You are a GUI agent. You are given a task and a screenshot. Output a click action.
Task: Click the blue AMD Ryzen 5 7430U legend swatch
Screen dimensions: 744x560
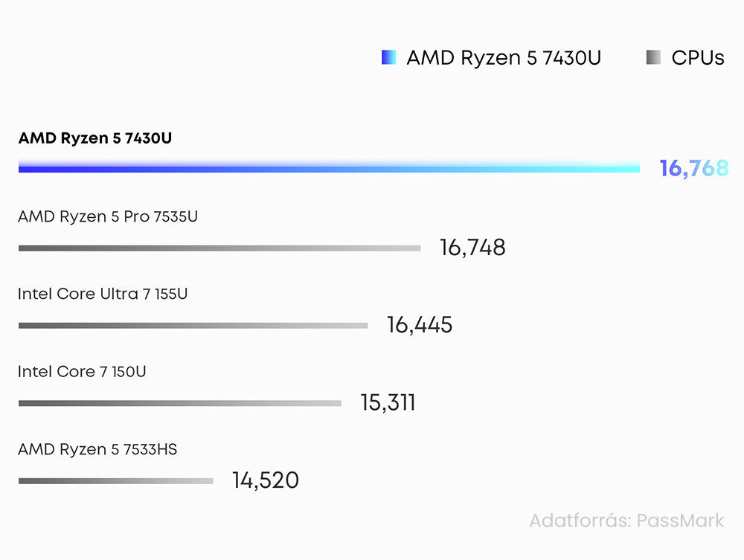point(388,57)
